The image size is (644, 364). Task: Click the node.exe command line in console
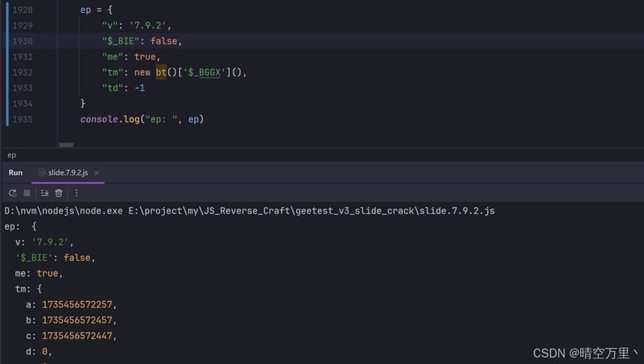pyautogui.click(x=250, y=211)
